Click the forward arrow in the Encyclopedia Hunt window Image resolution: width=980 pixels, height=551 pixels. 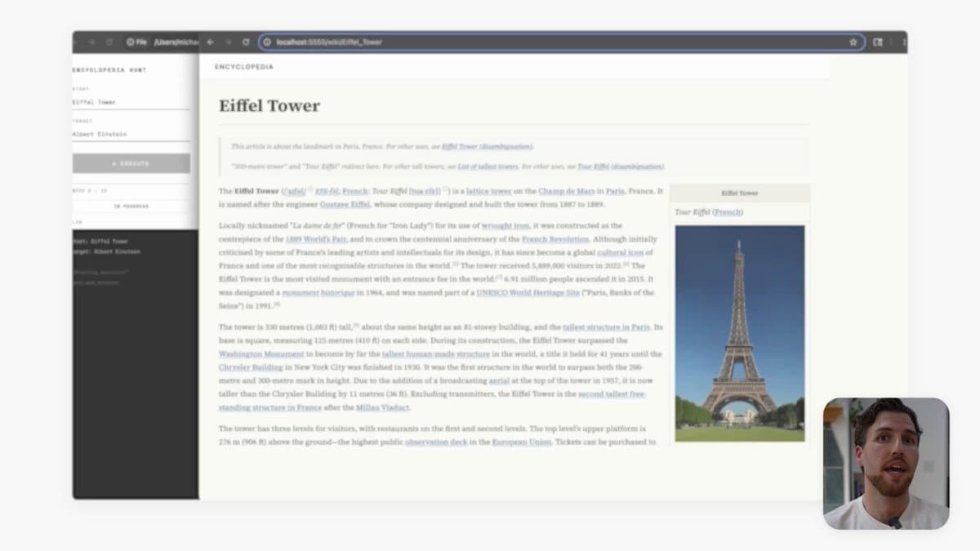click(91, 42)
